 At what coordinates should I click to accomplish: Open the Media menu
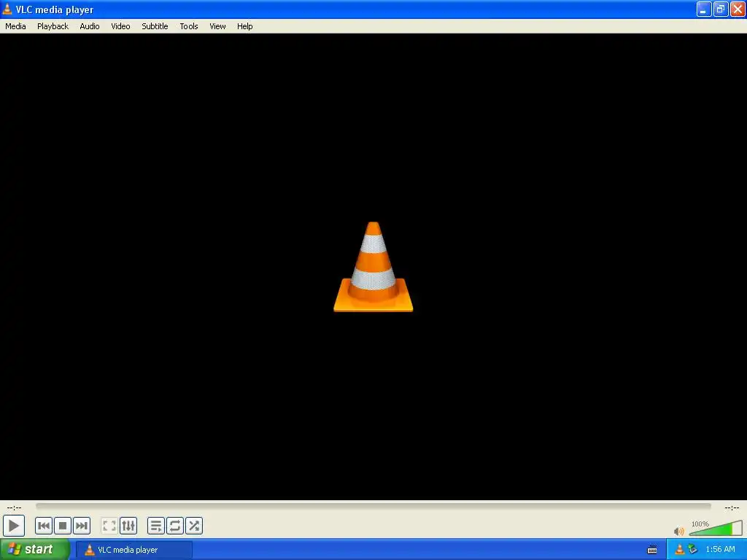tap(15, 26)
